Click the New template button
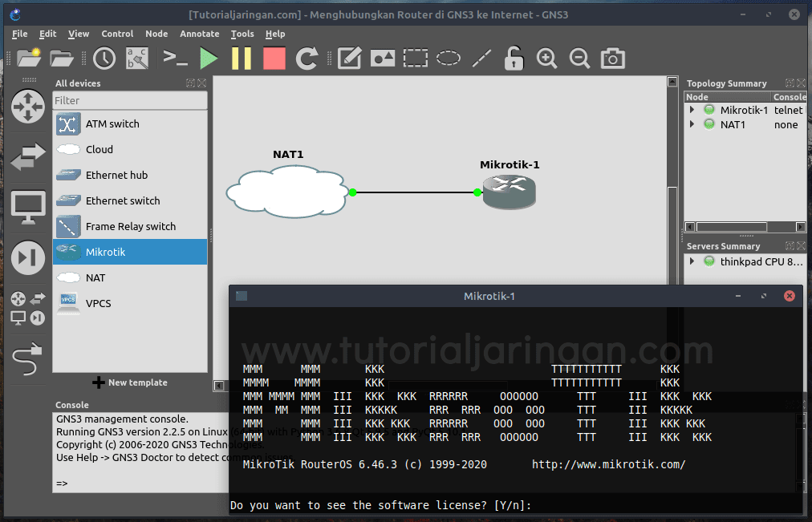 point(130,382)
